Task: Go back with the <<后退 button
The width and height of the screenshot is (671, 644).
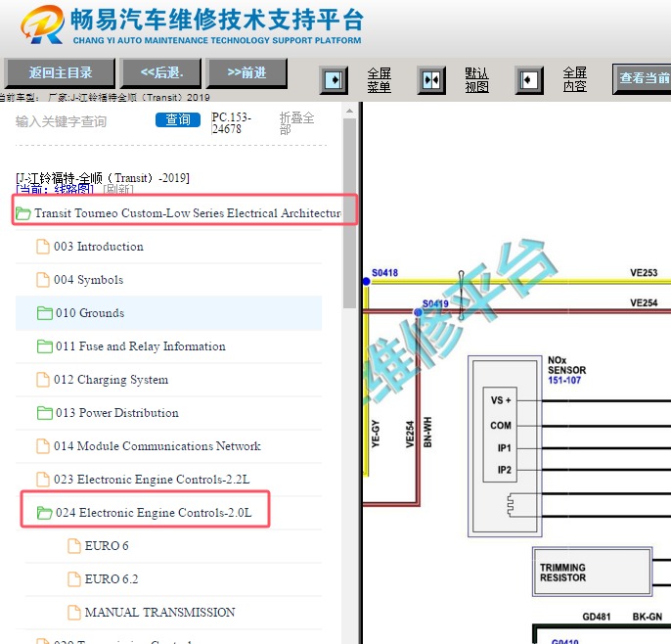Action: point(161,72)
